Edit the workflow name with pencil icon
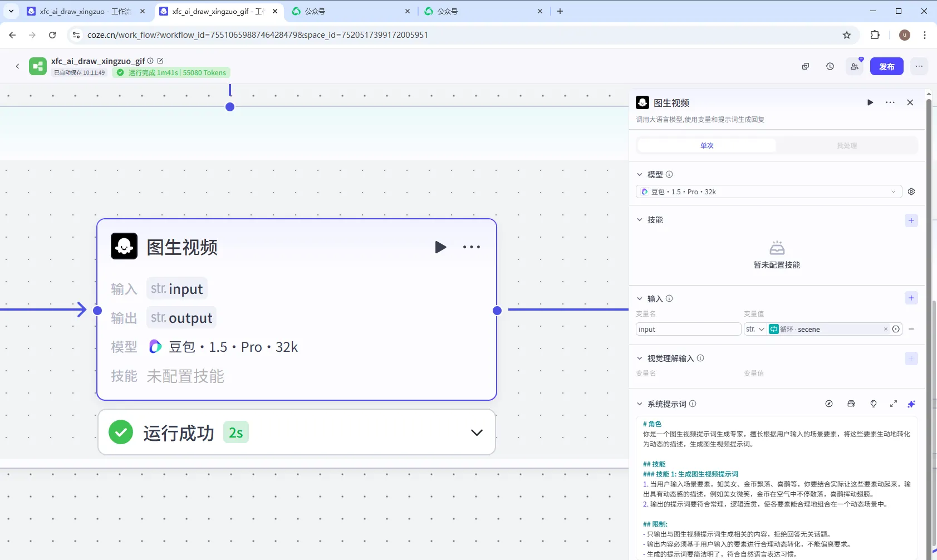Image resolution: width=937 pixels, height=560 pixels. pos(160,61)
